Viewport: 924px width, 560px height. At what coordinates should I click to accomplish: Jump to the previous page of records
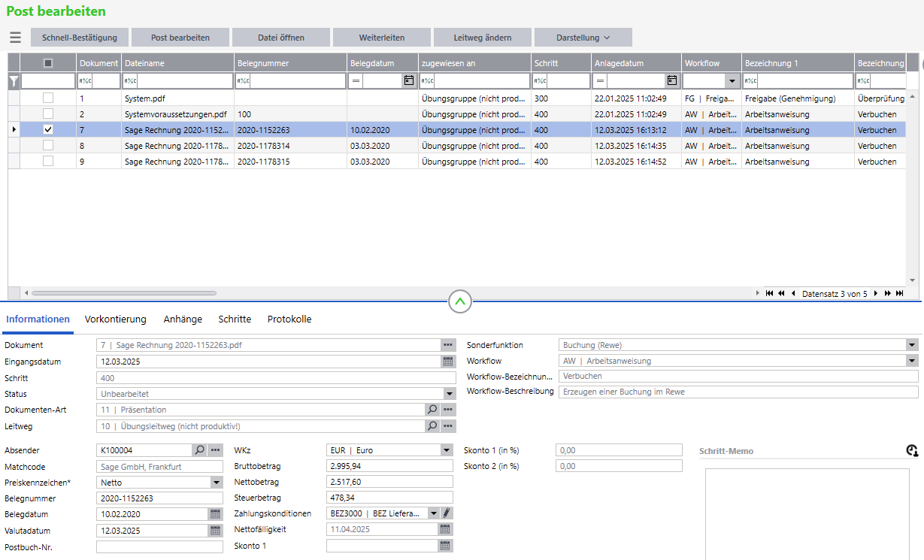782,293
